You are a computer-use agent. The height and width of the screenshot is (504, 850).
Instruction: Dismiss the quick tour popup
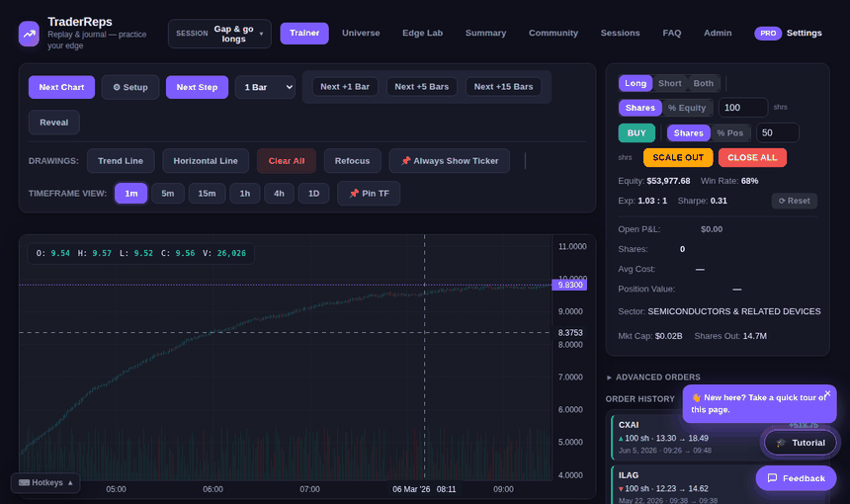point(827,393)
